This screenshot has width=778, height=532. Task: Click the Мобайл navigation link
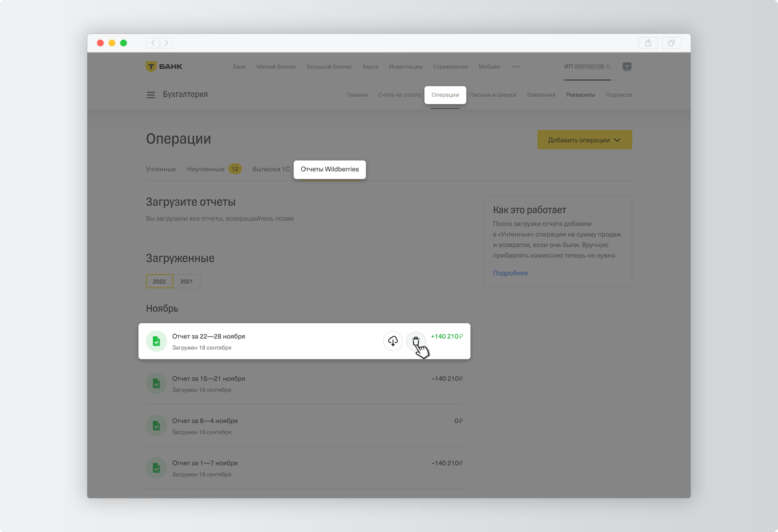pos(489,67)
